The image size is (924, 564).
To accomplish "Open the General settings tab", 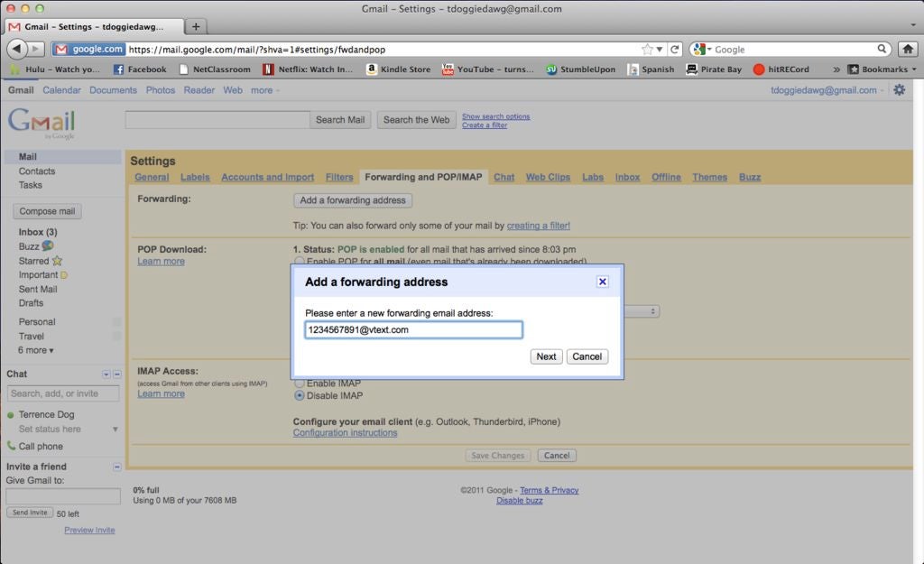I will click(152, 177).
